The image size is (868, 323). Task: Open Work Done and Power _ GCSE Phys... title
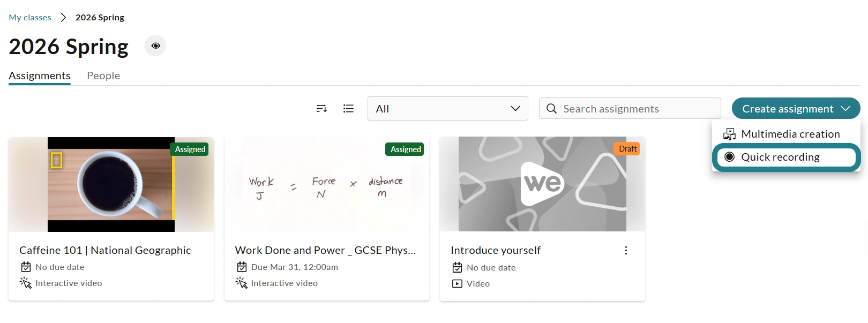[325, 250]
